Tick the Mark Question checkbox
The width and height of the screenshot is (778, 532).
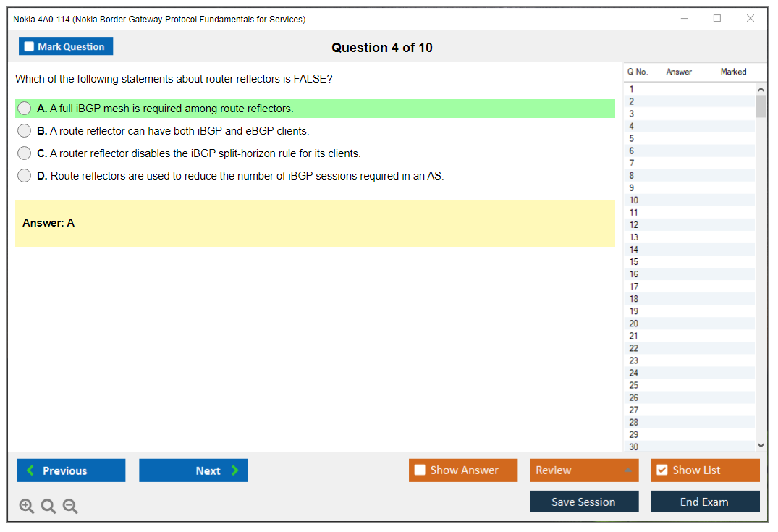pyautogui.click(x=30, y=47)
